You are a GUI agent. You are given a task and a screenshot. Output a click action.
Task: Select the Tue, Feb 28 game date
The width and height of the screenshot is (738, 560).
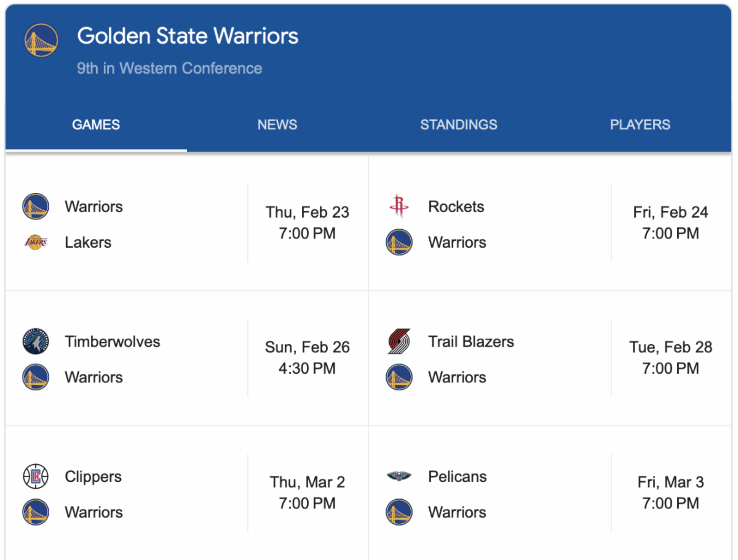pos(670,347)
